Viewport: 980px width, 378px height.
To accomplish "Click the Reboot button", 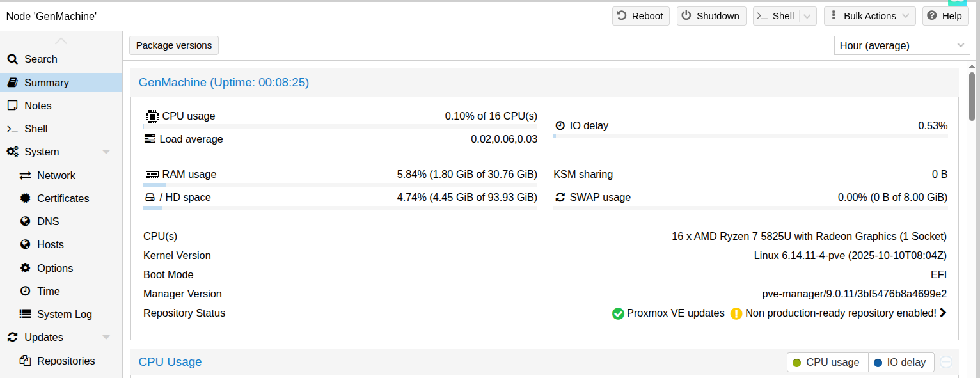I will tap(640, 16).
